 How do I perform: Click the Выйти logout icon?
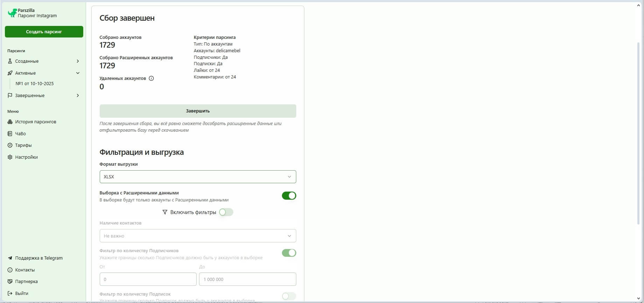pyautogui.click(x=10, y=293)
